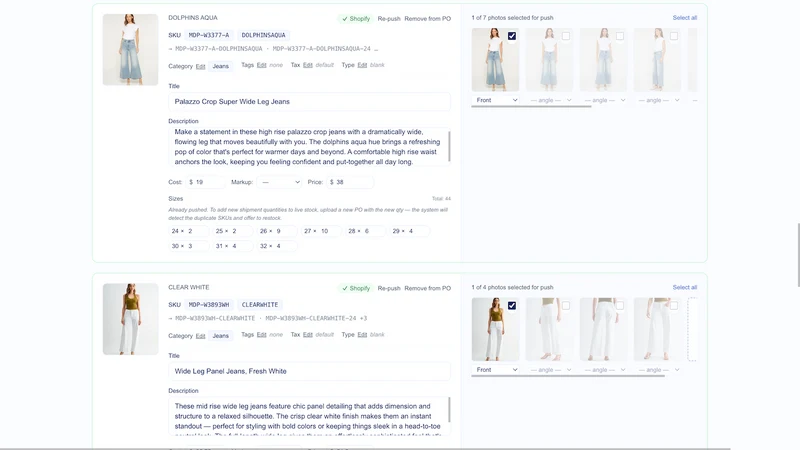This screenshot has height=450, width=800.
Task: Click the size 27 quantity field
Action: (321, 231)
